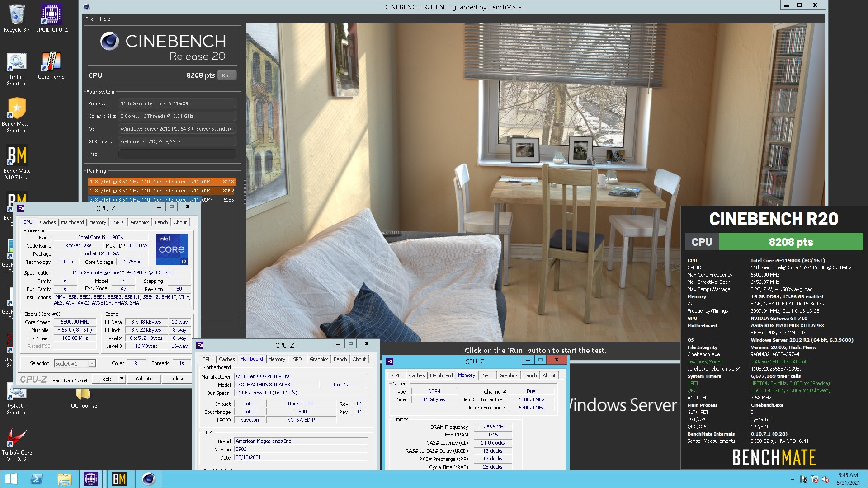Open BenchMate 0.10.7 installer icon

click(17, 163)
